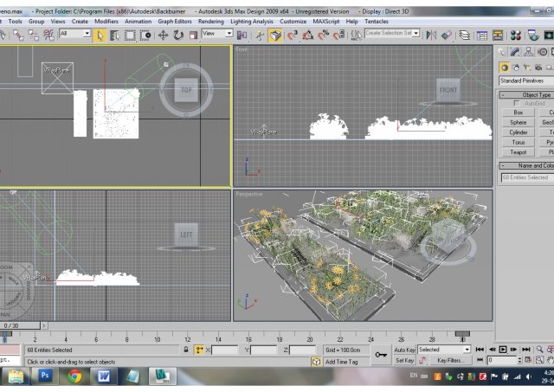Open the Rendering menu
554x392 pixels.
tap(210, 21)
